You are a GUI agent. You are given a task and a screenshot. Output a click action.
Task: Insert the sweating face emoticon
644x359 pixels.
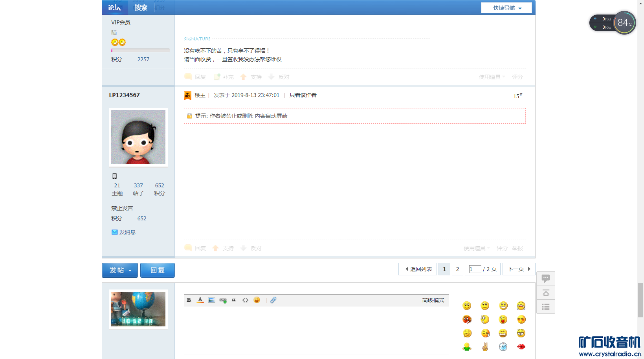pos(485,333)
